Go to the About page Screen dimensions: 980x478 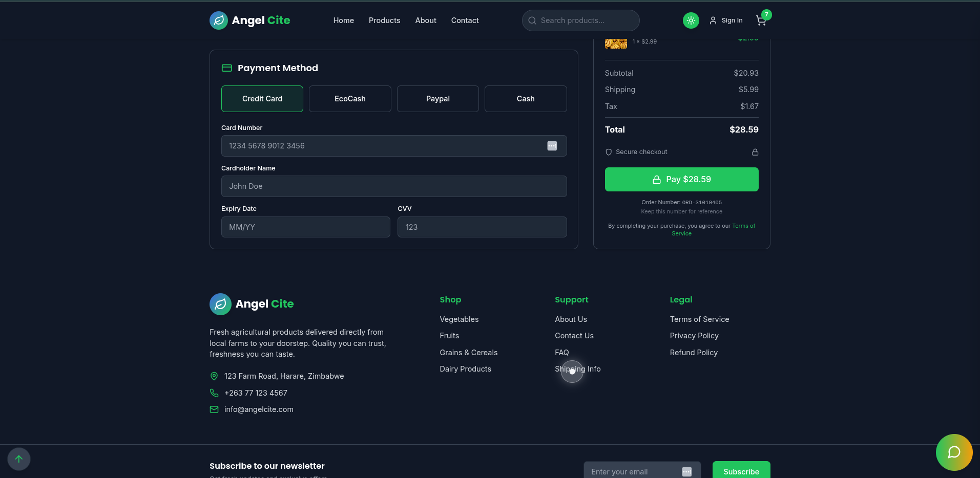[426, 20]
